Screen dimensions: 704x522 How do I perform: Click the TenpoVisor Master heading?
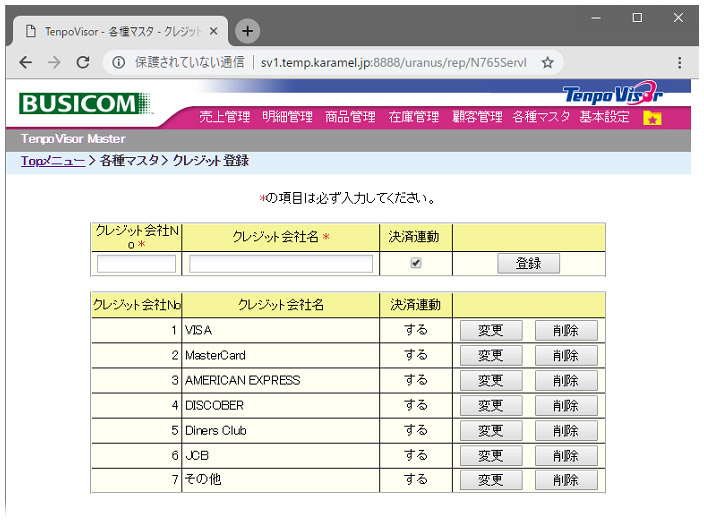(73, 139)
